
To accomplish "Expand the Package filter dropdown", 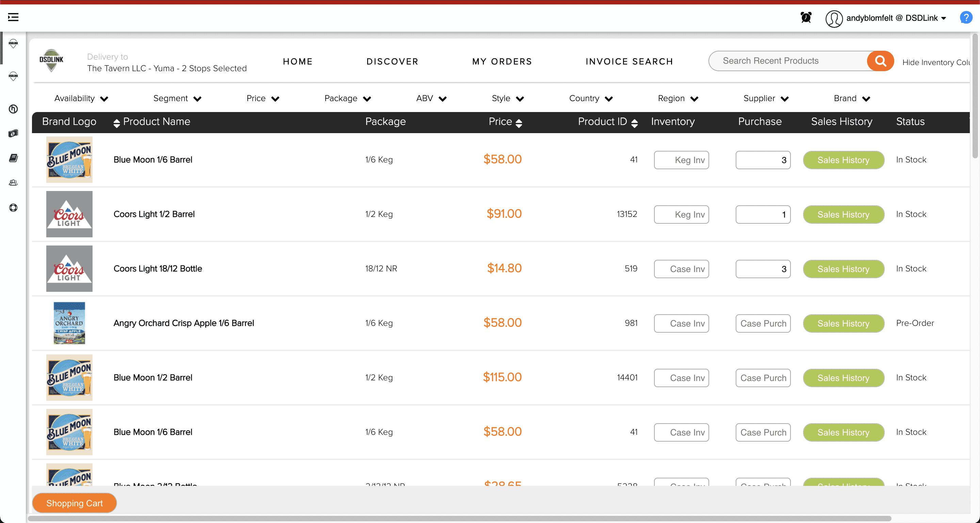I will coord(347,99).
